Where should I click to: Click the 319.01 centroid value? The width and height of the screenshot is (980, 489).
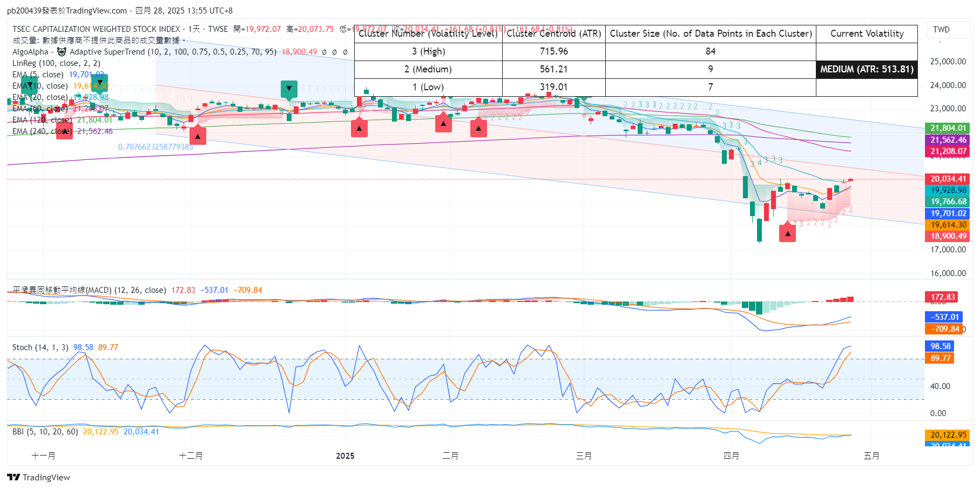click(x=554, y=87)
